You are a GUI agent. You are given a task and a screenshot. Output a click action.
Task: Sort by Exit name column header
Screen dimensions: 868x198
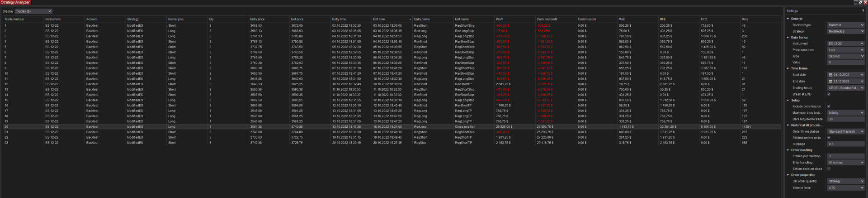click(473, 19)
